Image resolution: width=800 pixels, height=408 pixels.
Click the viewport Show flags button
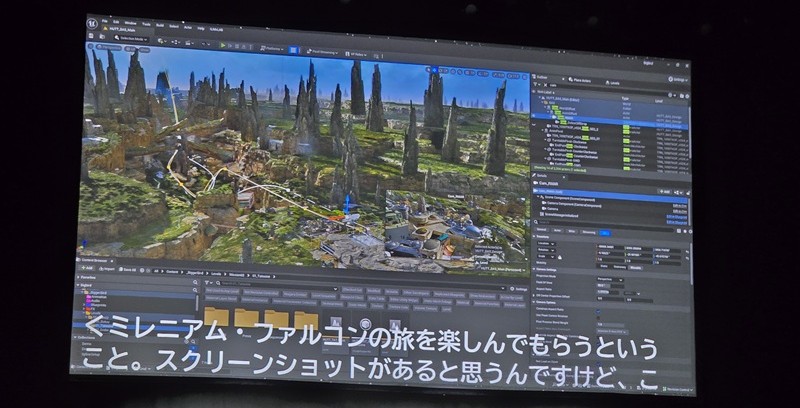[145, 49]
